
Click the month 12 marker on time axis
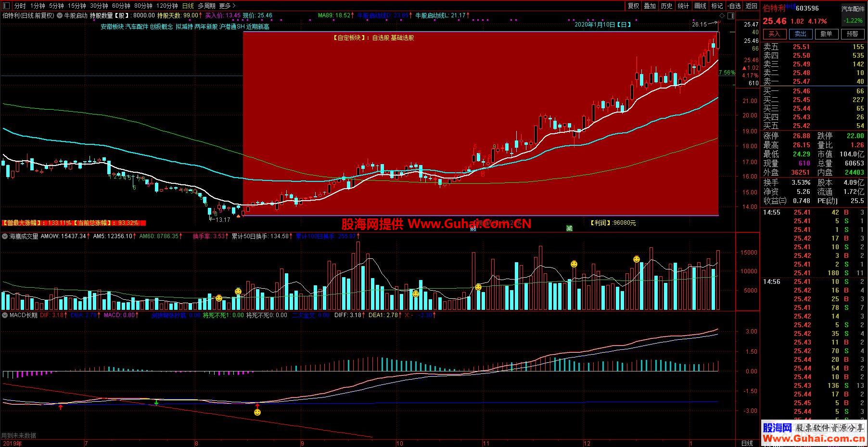[x=587, y=443]
